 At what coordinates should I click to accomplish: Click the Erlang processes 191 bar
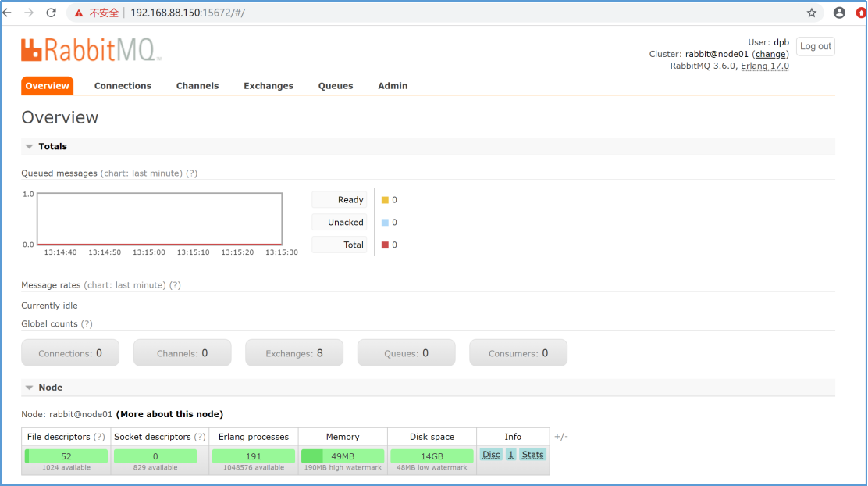point(254,456)
